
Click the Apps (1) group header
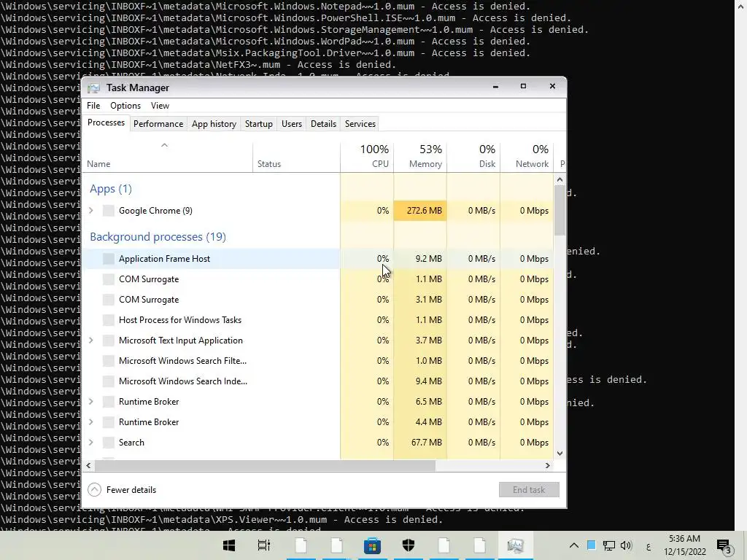point(111,189)
